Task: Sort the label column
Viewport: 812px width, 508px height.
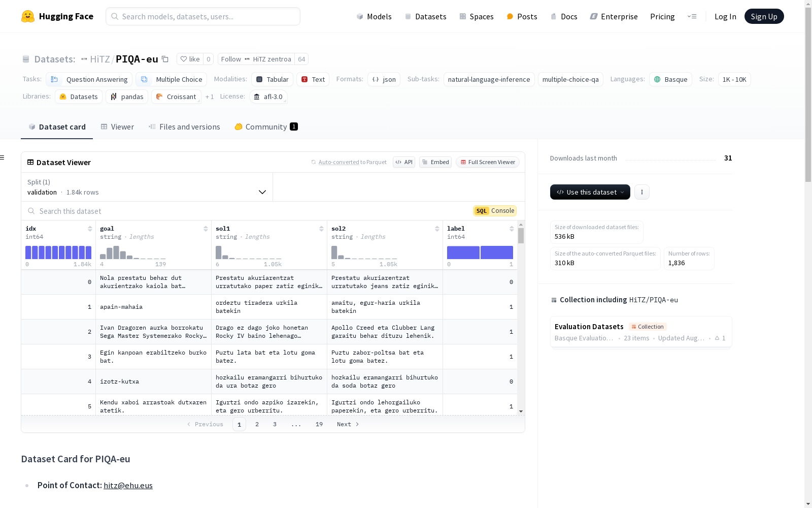Action: point(512,229)
